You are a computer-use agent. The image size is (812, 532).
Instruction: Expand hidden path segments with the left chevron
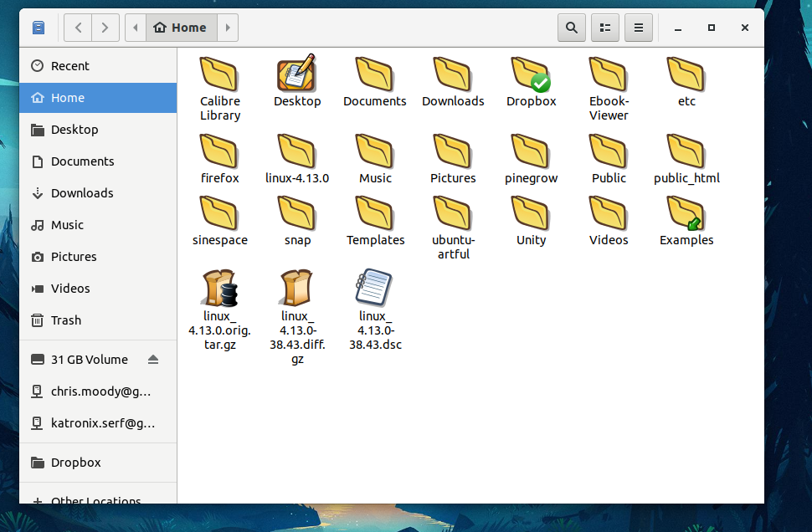pos(135,27)
